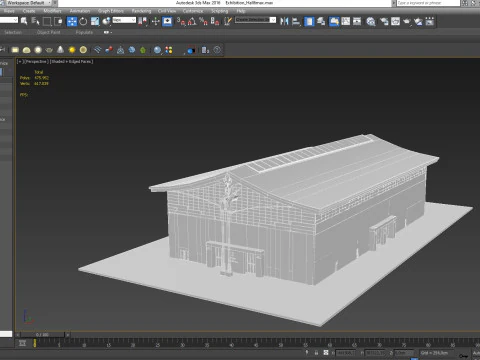
Task: Click the blue sphere toolbar icon
Action: coord(157,50)
